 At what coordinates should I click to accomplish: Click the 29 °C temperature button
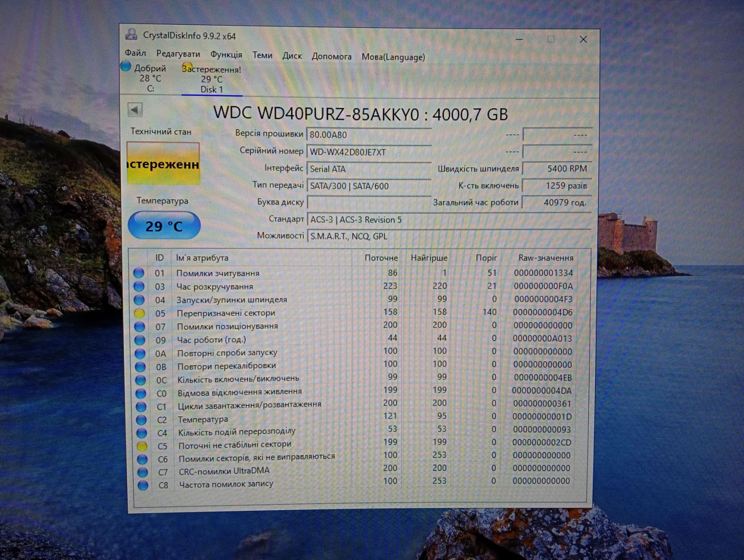[164, 226]
